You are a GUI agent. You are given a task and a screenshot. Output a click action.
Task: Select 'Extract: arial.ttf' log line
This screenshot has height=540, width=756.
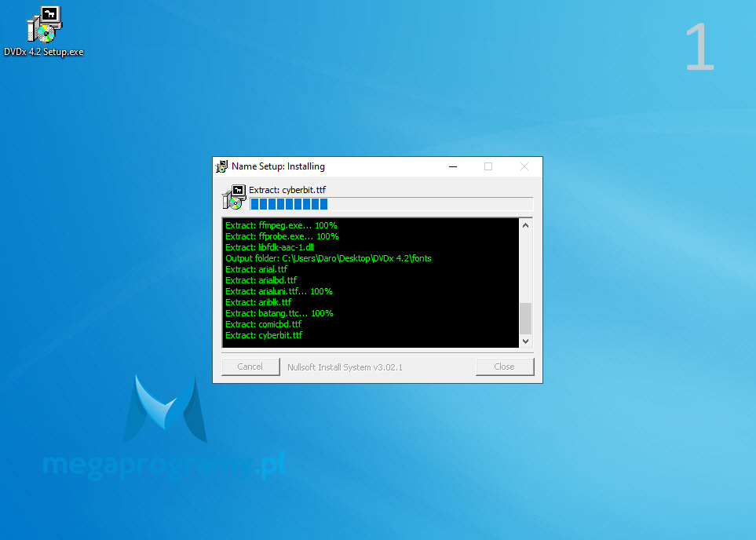(x=256, y=269)
